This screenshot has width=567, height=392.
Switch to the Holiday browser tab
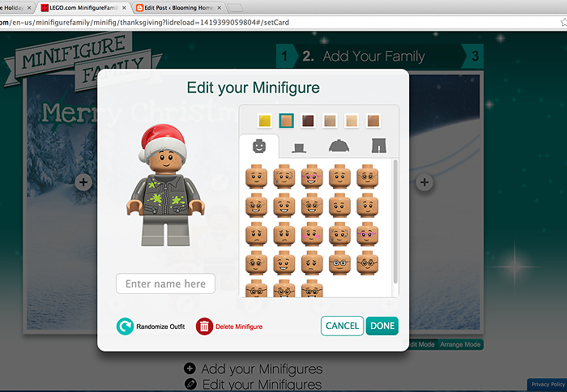click(x=14, y=7)
